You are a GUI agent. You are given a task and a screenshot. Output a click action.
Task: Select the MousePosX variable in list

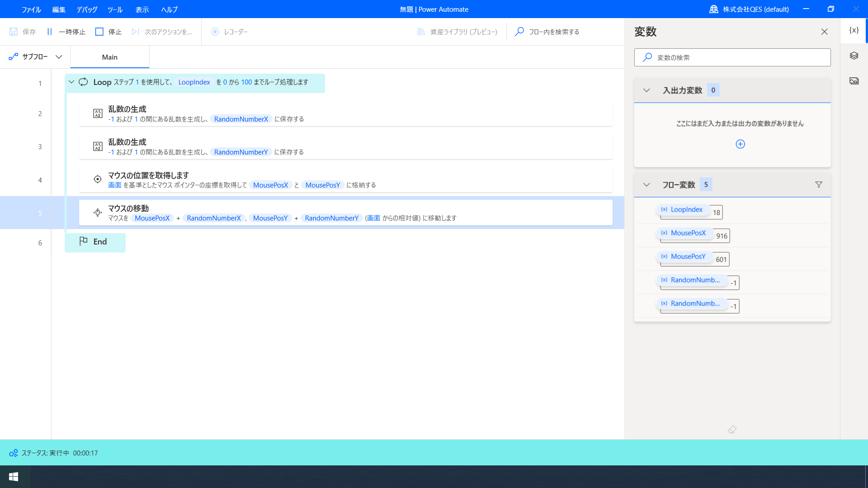click(688, 233)
